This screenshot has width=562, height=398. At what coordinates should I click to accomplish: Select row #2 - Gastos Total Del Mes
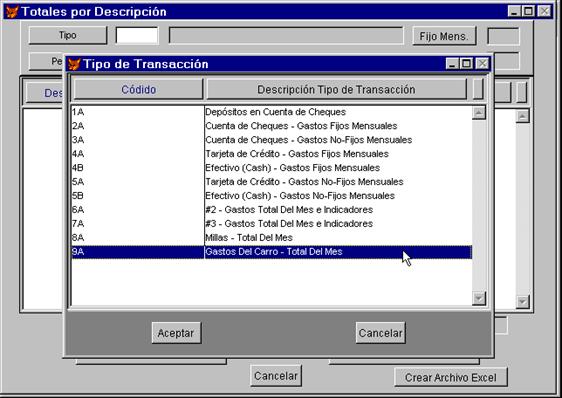coord(271,210)
